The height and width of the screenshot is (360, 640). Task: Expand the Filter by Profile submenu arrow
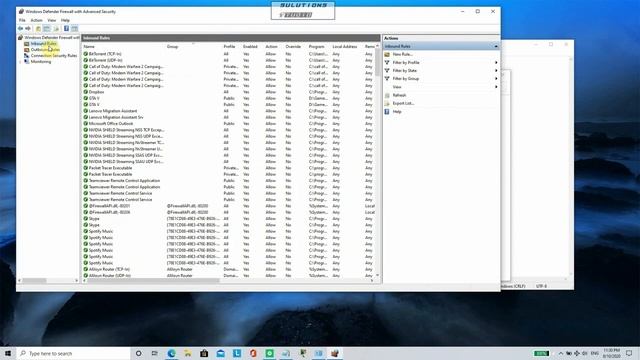(x=496, y=62)
